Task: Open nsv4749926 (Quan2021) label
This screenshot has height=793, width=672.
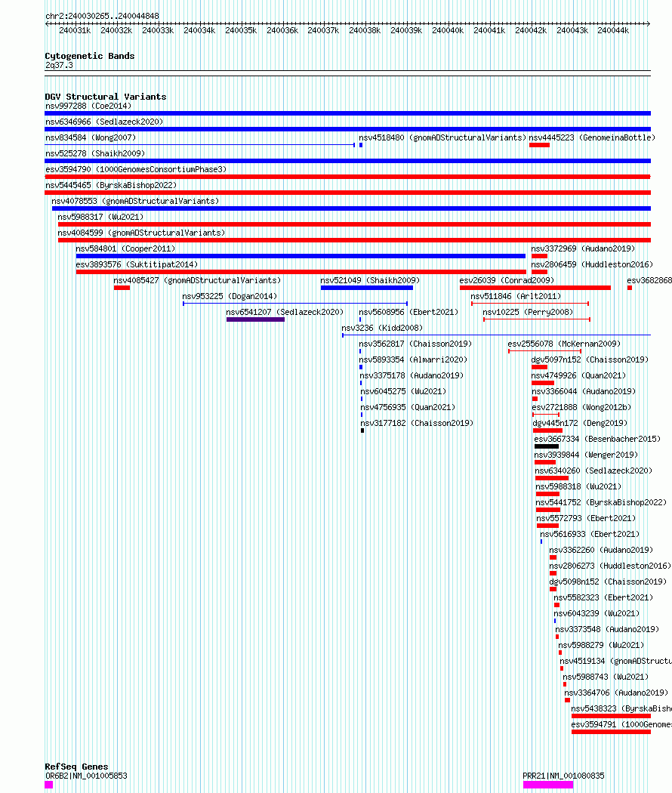Action: (x=578, y=375)
